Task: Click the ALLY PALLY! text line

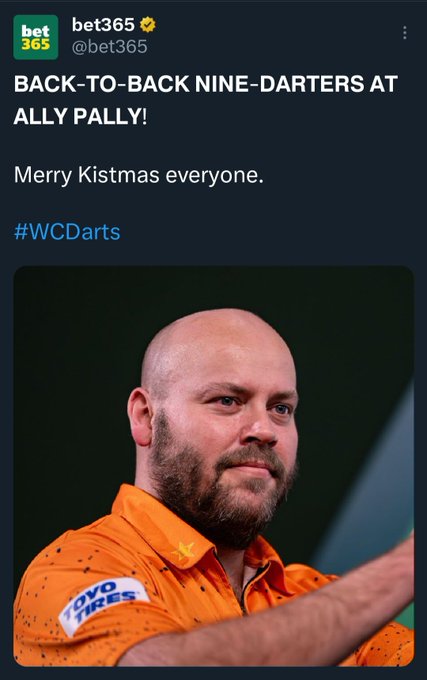Action: pyautogui.click(x=80, y=116)
